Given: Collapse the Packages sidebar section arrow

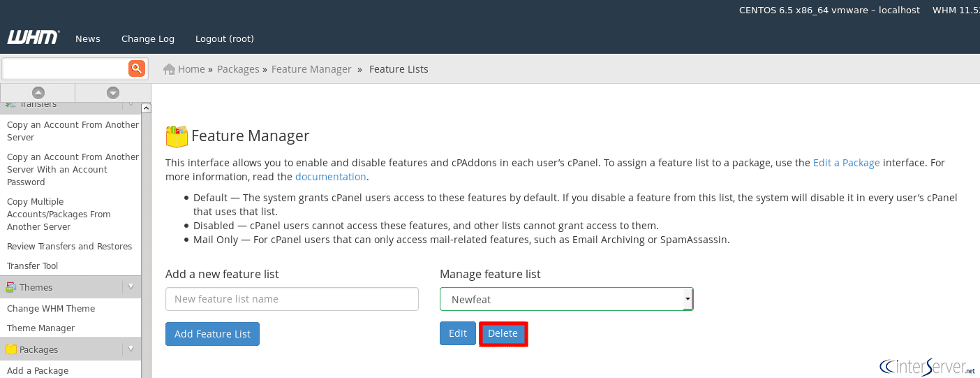Looking at the screenshot, I should coord(131,349).
